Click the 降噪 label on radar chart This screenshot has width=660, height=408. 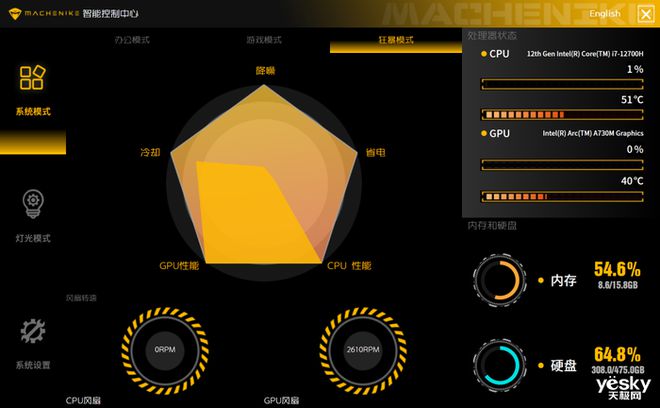pos(265,71)
